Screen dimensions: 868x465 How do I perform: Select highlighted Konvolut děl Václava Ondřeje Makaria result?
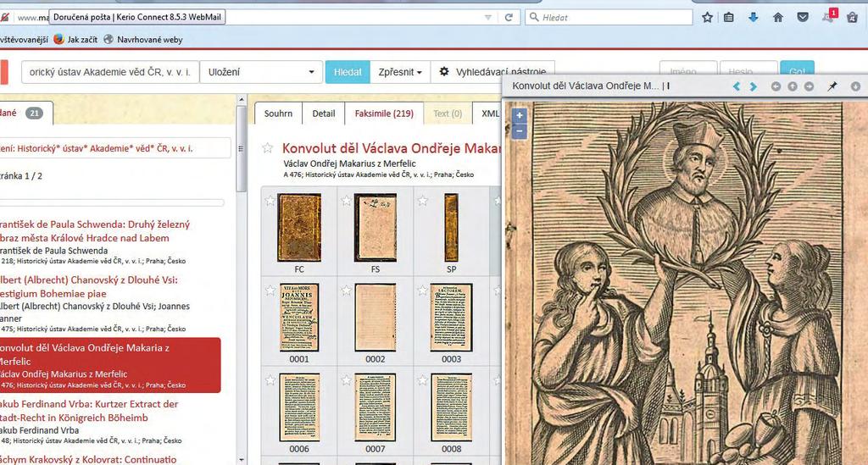coord(109,365)
